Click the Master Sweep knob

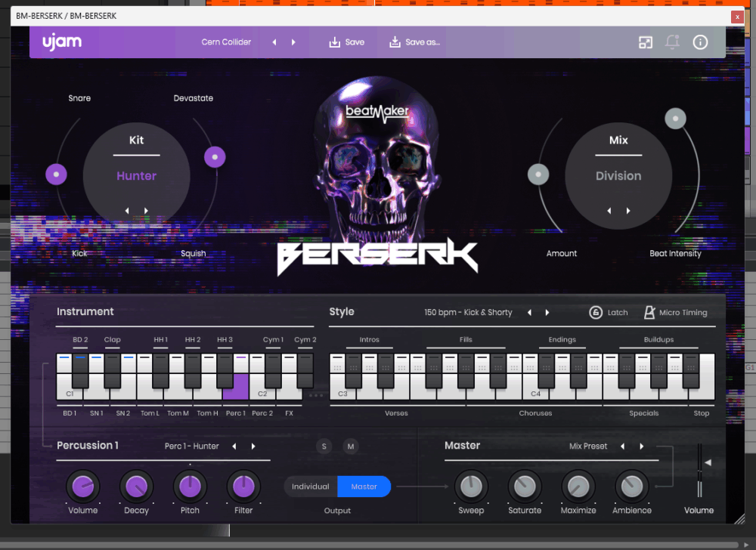pos(471,487)
